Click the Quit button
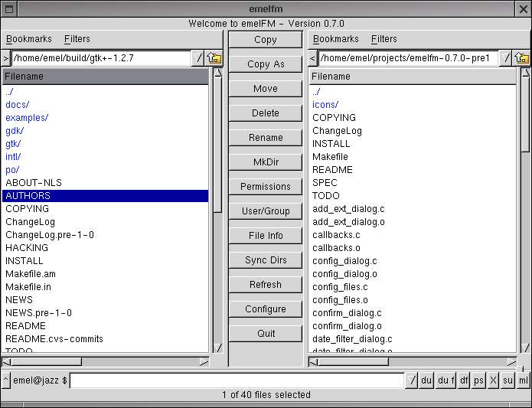 point(266,334)
